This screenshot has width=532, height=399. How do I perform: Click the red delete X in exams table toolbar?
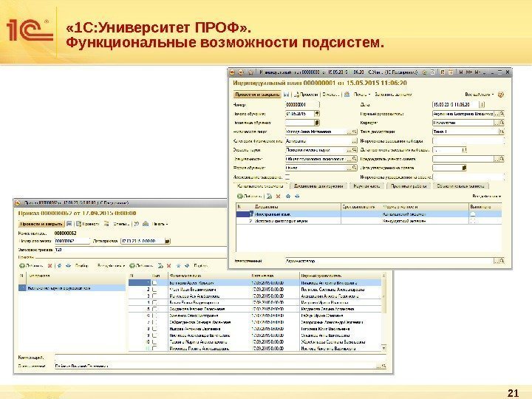point(279,196)
